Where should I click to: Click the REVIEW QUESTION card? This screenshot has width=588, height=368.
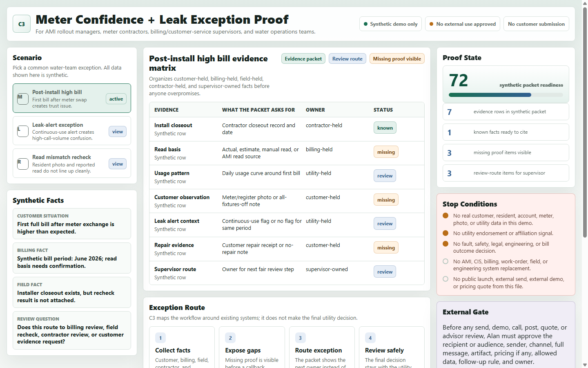(72, 330)
